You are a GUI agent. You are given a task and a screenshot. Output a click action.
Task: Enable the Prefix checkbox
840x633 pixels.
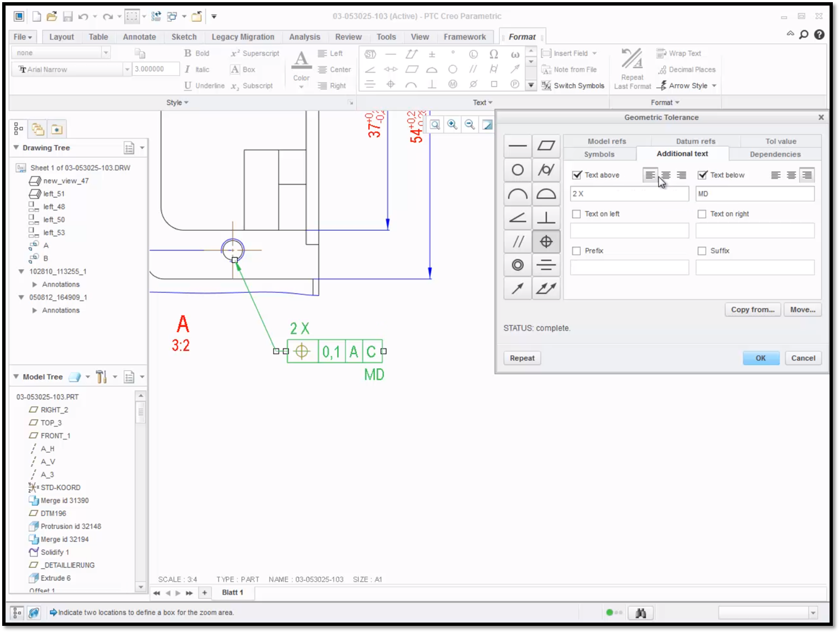coord(576,251)
